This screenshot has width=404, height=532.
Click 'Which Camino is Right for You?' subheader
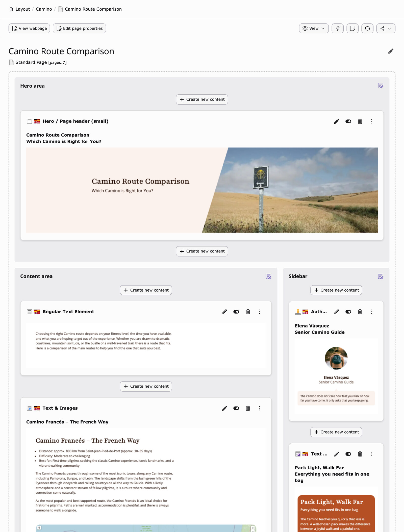point(64,141)
